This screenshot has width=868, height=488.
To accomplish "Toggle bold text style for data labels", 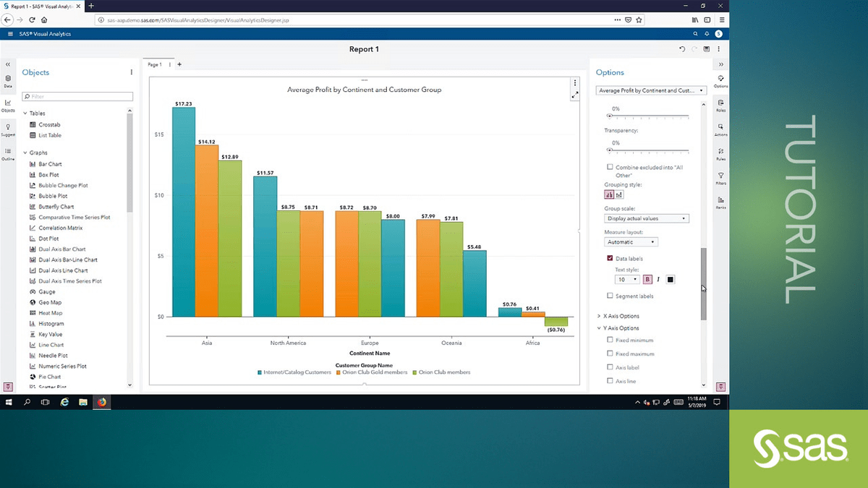I will 647,280.
